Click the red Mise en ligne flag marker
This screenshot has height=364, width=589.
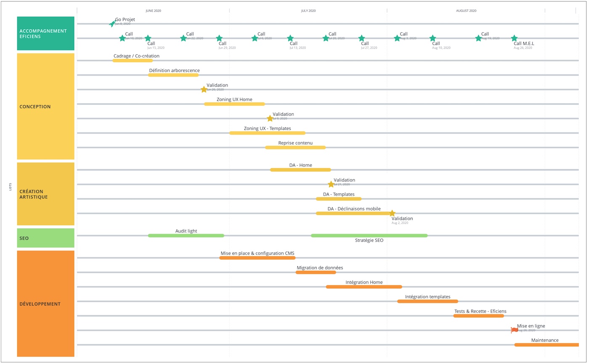coord(514,330)
